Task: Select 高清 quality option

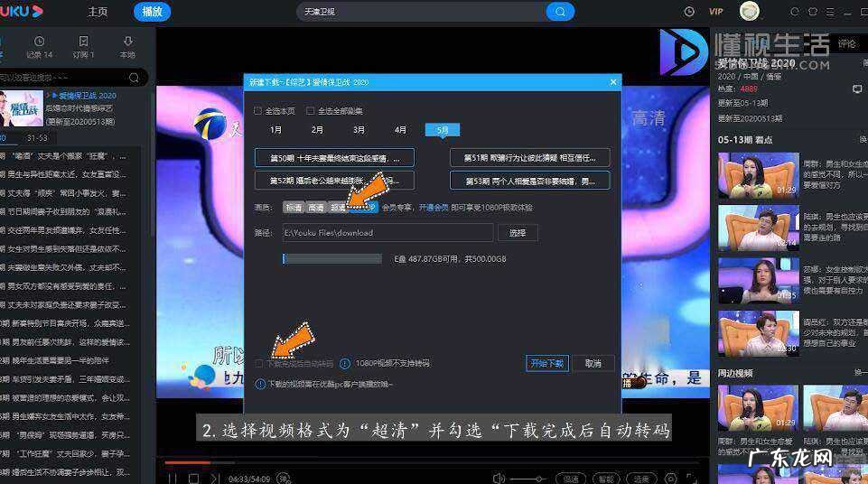Action: [x=316, y=208]
